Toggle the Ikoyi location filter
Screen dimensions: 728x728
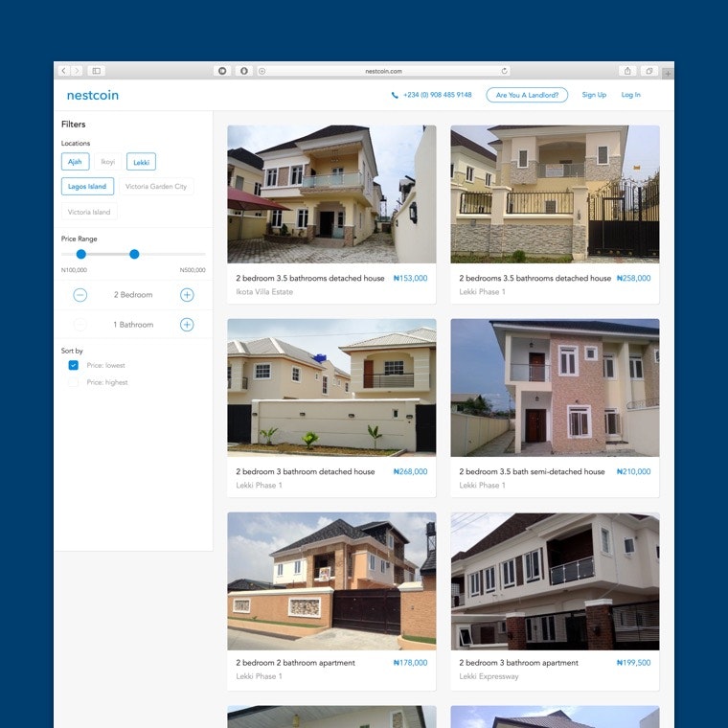107,162
